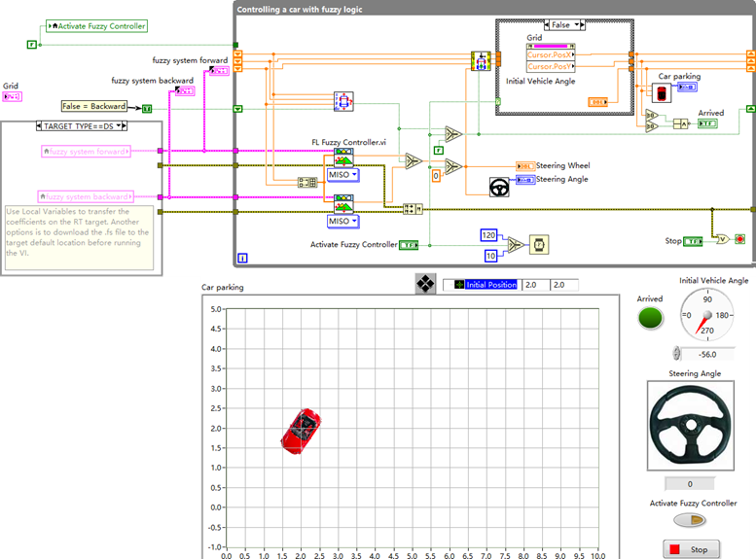Image resolution: width=756 pixels, height=559 pixels.
Task: Toggle the Activate Fuzzy Controller switch
Action: click(690, 520)
